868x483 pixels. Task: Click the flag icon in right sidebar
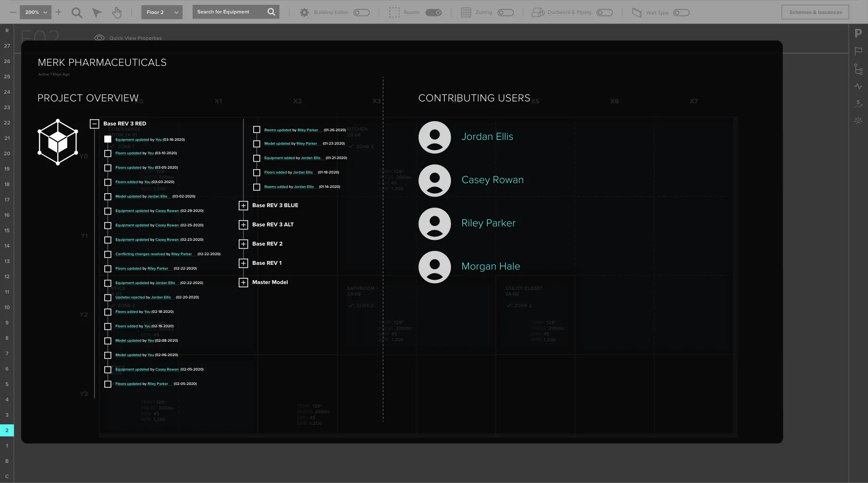tap(858, 51)
